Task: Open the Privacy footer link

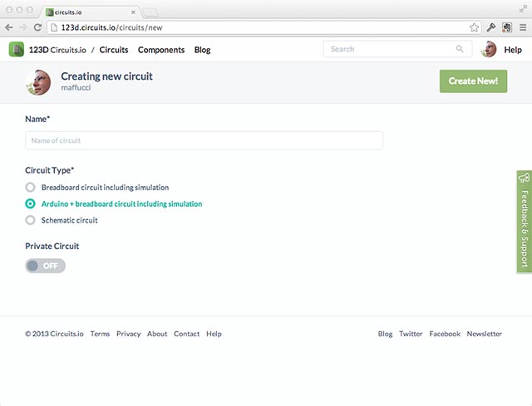Action: [x=128, y=334]
